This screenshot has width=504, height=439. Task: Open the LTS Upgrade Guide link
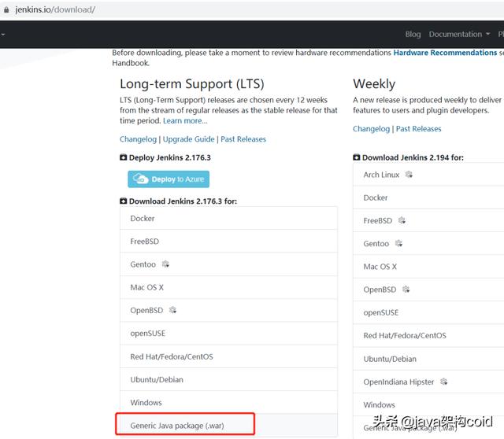click(x=188, y=139)
